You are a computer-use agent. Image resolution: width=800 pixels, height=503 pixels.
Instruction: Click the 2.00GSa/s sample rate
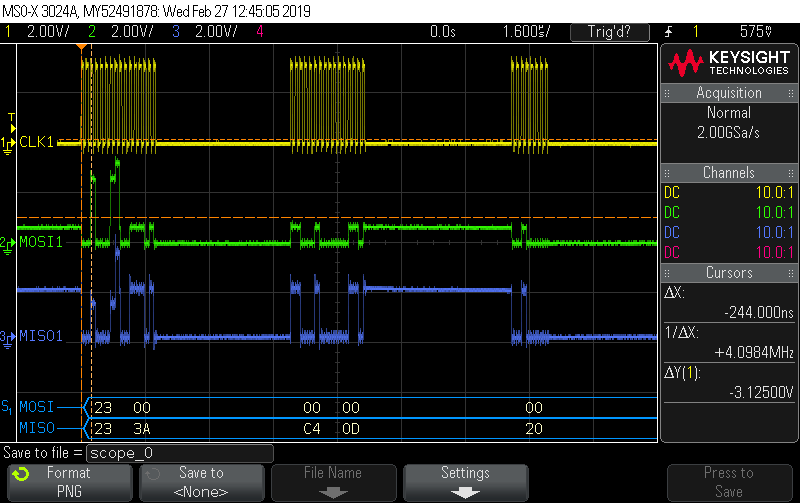pyautogui.click(x=729, y=133)
